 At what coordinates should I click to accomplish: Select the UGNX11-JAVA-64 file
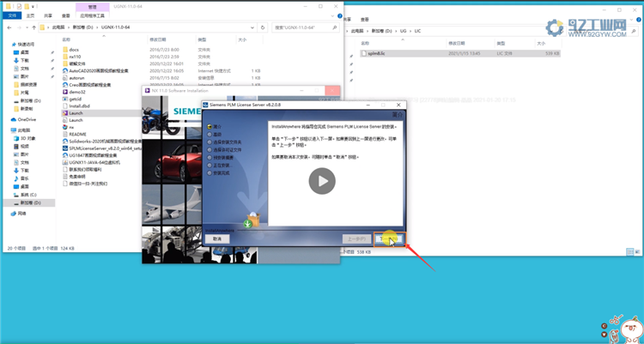pyautogui.click(x=94, y=162)
